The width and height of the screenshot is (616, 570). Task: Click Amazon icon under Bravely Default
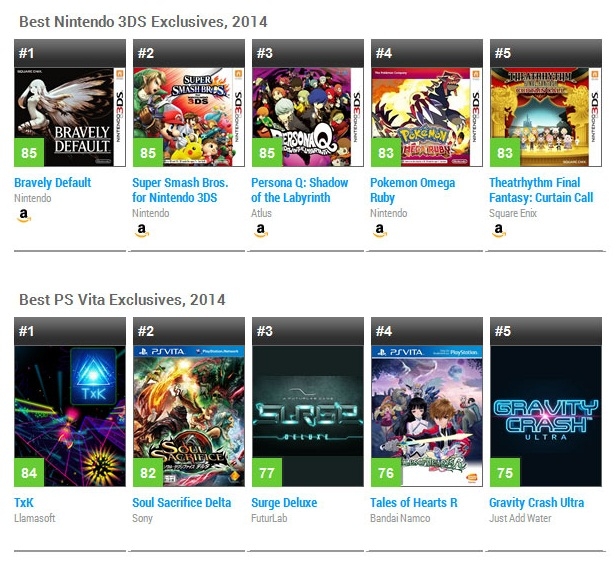click(x=22, y=230)
